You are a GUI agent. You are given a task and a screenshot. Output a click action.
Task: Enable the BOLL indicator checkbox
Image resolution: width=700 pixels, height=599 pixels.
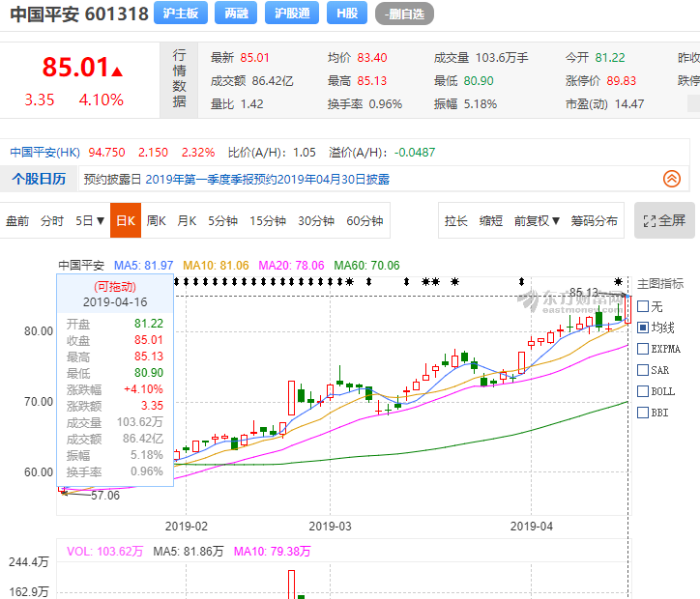pyautogui.click(x=643, y=391)
